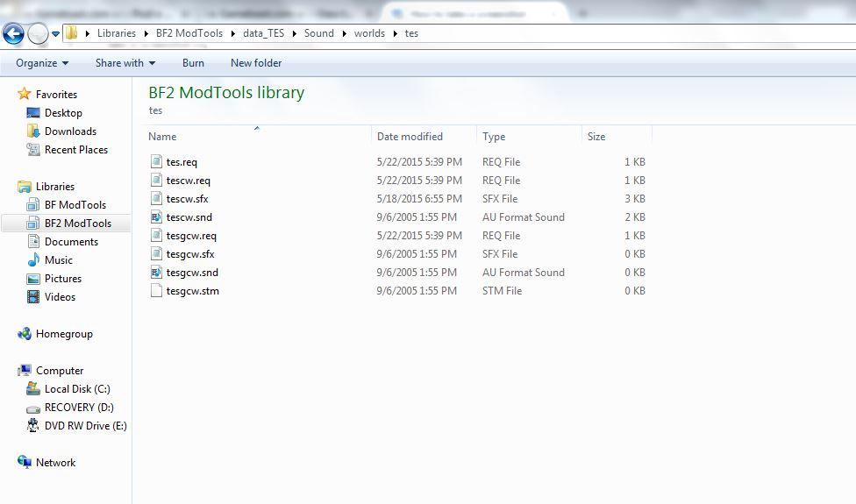Select the tescw.sfx file icon
The height and width of the screenshot is (504, 856).
pyautogui.click(x=156, y=199)
